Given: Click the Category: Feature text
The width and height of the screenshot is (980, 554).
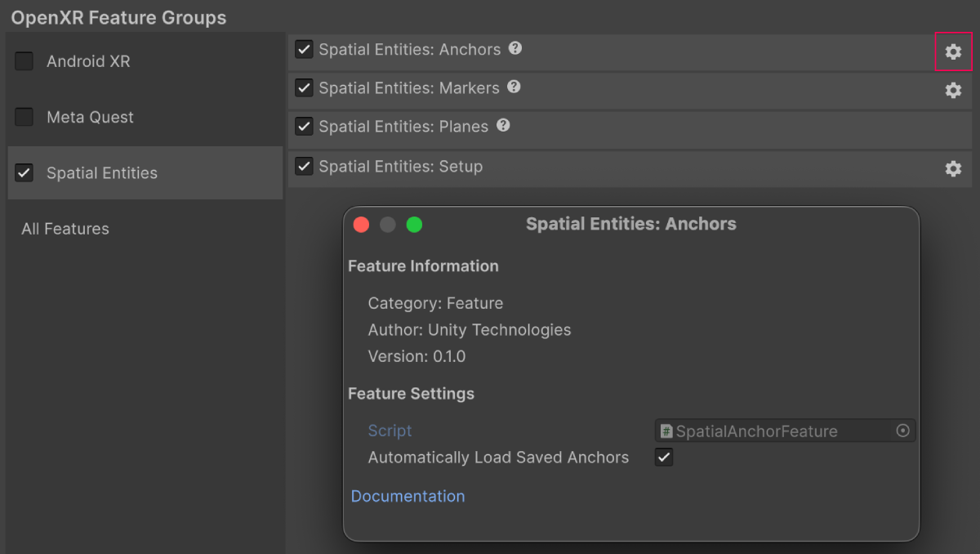Looking at the screenshot, I should click(435, 303).
